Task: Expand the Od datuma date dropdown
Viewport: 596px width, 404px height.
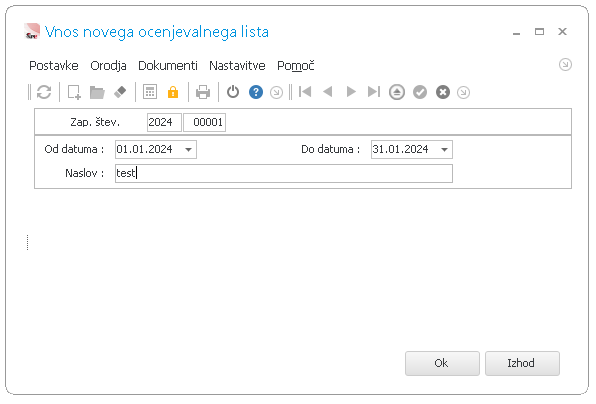Action: [188, 149]
